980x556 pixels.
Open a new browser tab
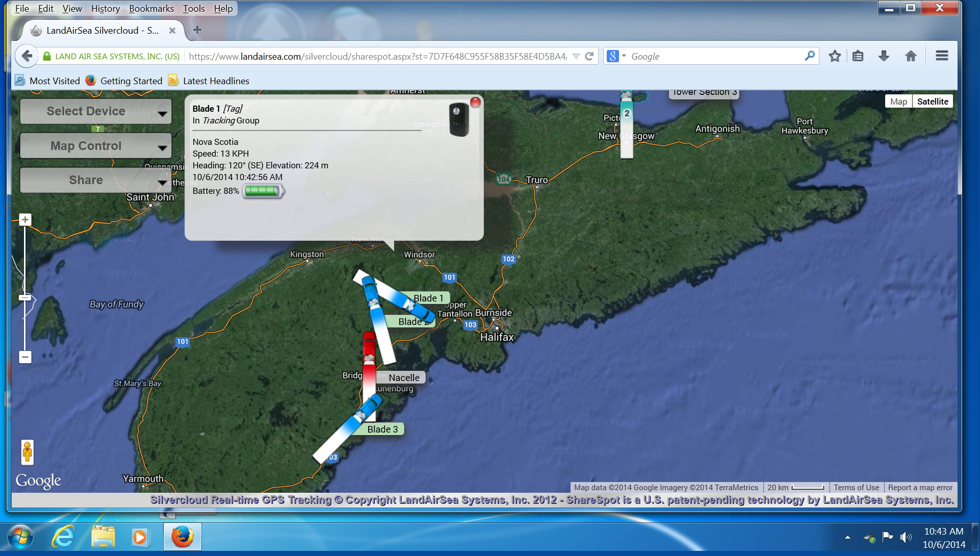197,30
